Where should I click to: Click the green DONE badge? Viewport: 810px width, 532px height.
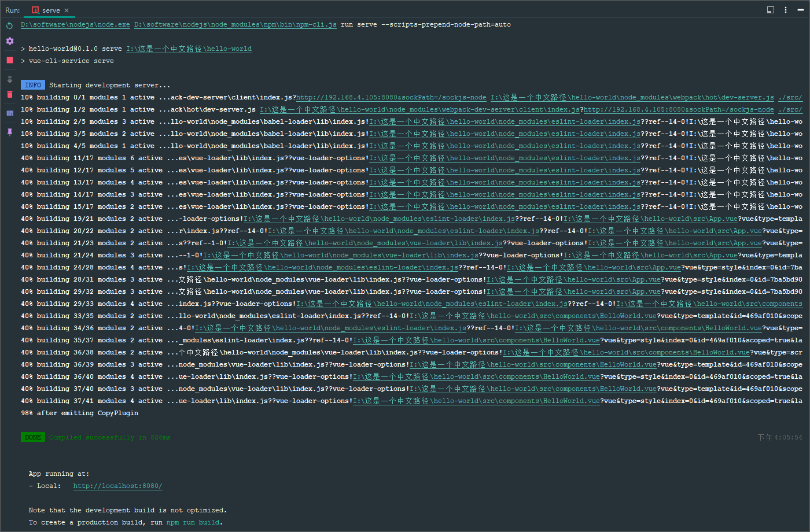tap(33, 438)
